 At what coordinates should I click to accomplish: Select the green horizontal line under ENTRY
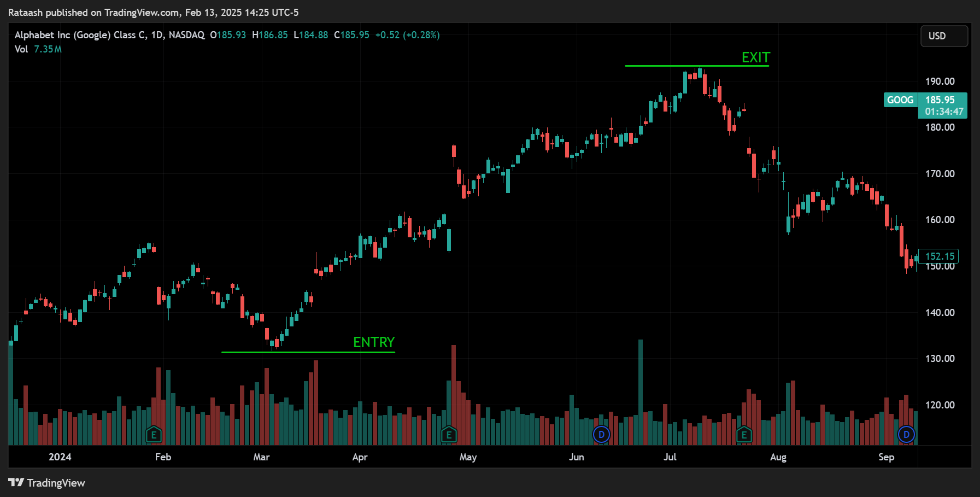(308, 352)
